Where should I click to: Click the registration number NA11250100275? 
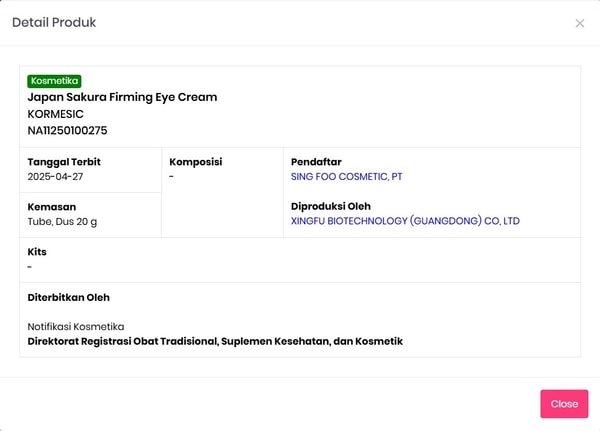pos(67,130)
